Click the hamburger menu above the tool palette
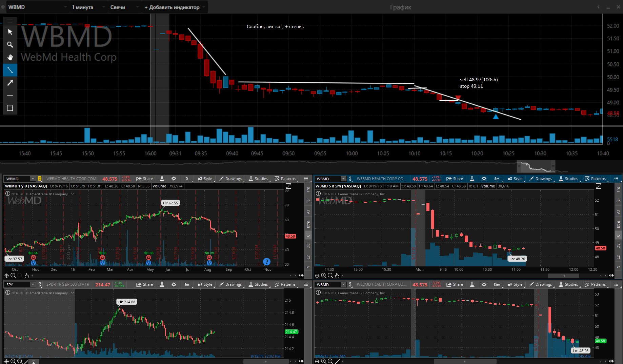The width and height of the screenshot is (623, 364). 10,21
